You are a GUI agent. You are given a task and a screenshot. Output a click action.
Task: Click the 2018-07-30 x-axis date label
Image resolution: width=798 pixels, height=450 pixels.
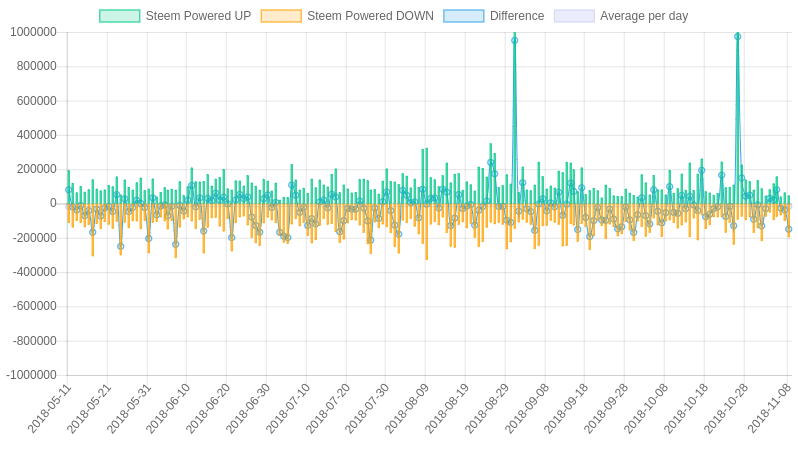point(367,409)
